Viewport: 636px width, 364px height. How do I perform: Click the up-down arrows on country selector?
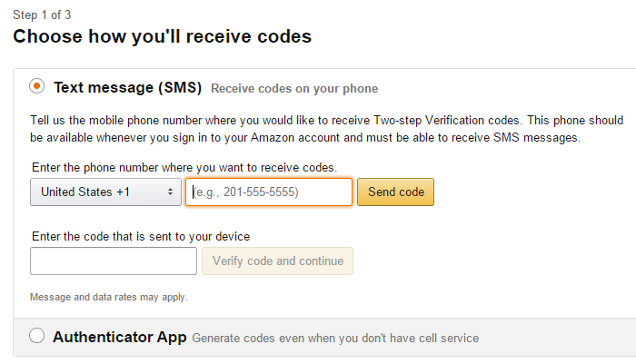[x=171, y=192]
